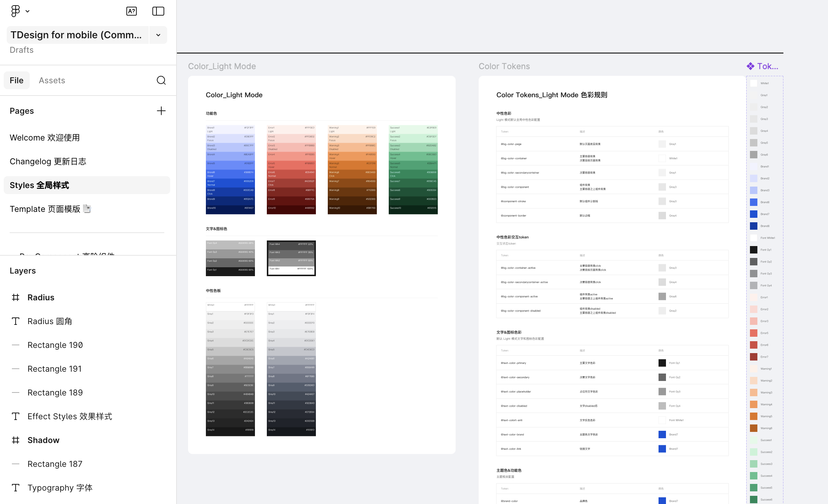This screenshot has height=504, width=828.
Task: Switch to the Assets tab
Action: pos(52,80)
